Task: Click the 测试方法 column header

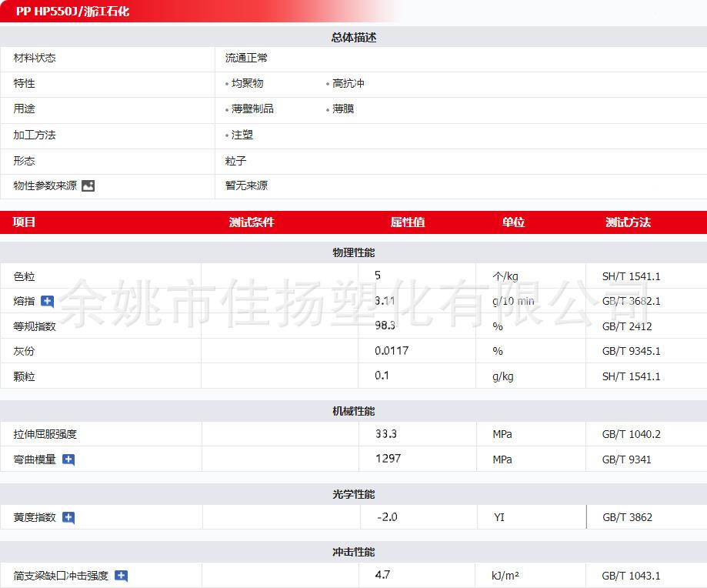Action: [628, 222]
